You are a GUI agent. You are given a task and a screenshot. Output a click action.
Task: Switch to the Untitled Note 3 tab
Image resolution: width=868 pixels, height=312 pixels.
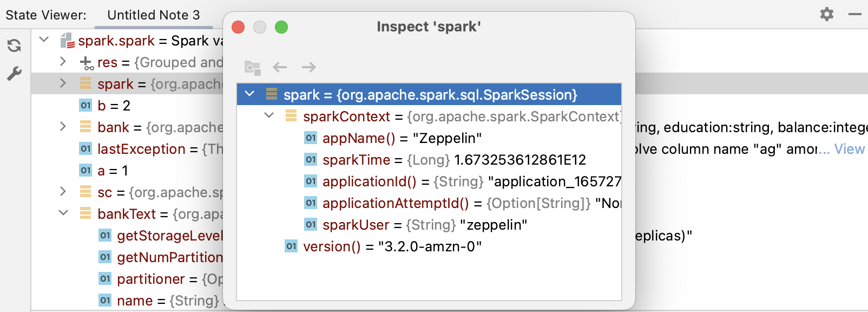(154, 15)
